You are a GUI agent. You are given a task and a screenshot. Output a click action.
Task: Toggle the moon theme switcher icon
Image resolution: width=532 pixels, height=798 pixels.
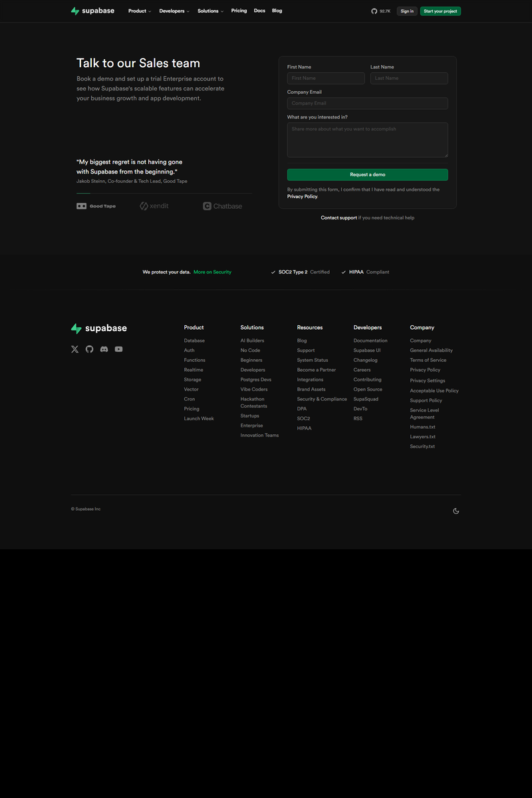pos(456,511)
